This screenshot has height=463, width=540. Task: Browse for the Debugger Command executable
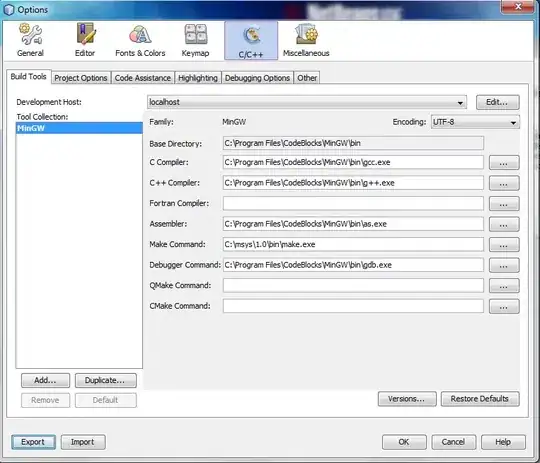point(504,265)
